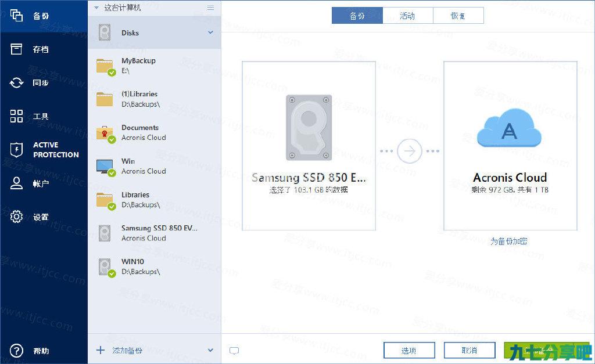Viewport: 595px width, 364px height.
Task: Change the Acronis Cloud destination card
Action: click(510, 146)
